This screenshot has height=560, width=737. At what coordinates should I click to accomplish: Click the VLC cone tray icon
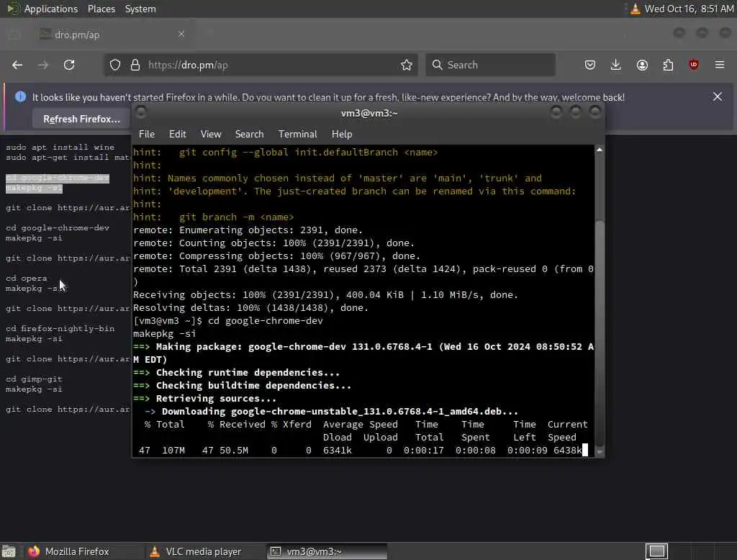tap(635, 9)
